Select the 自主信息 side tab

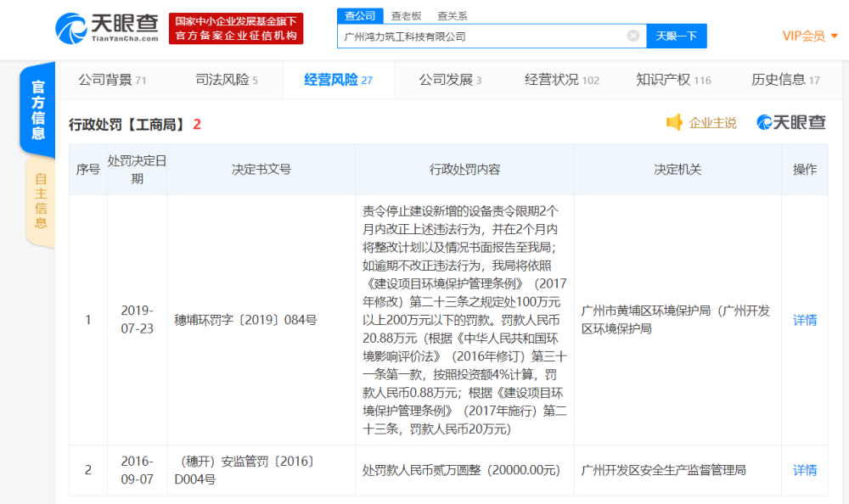click(x=41, y=201)
